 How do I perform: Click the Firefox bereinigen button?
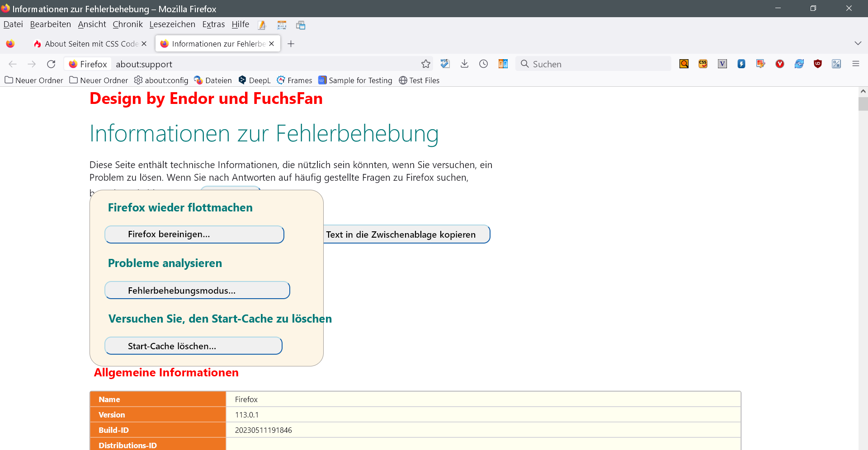tap(194, 234)
